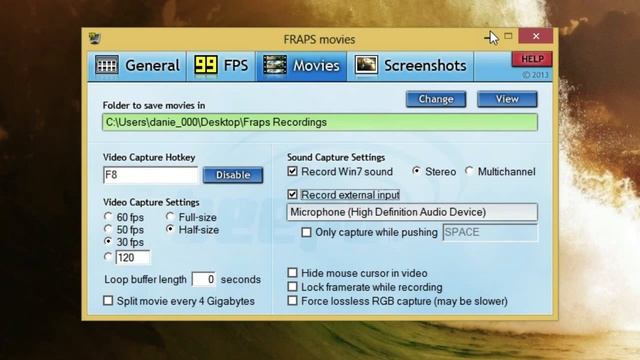The width and height of the screenshot is (640, 360).
Task: Open the red HELP button
Action: click(x=532, y=59)
